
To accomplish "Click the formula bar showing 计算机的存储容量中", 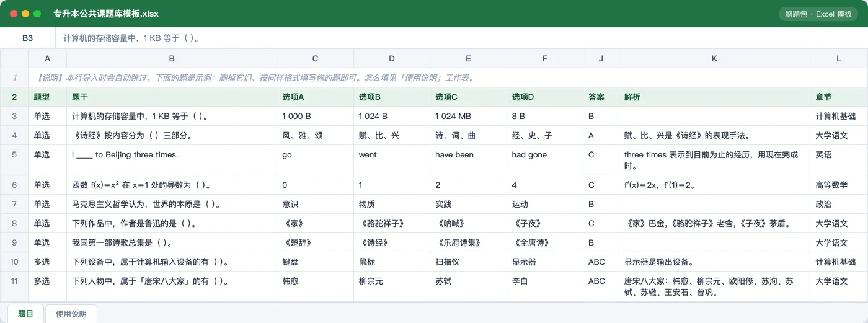I will (462, 38).
